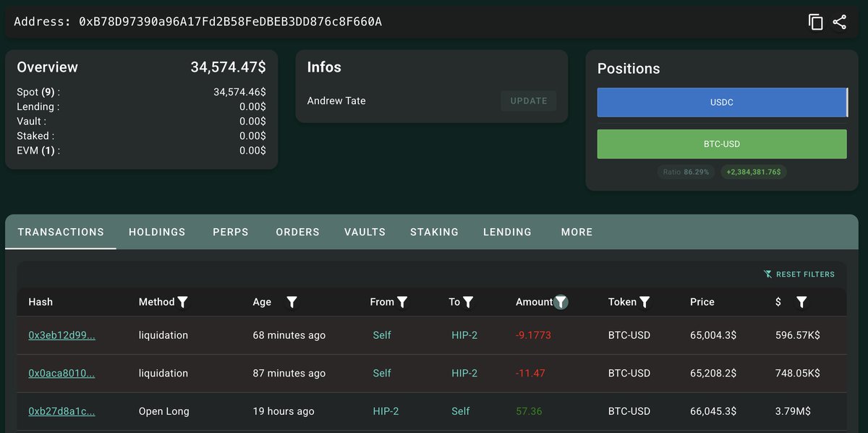This screenshot has height=433, width=868.
Task: Open transaction hash 0x3eb12d99
Action: (x=61, y=335)
